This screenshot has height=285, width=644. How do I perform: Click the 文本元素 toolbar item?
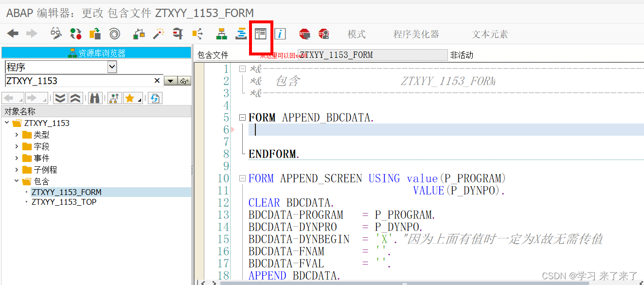(490, 34)
